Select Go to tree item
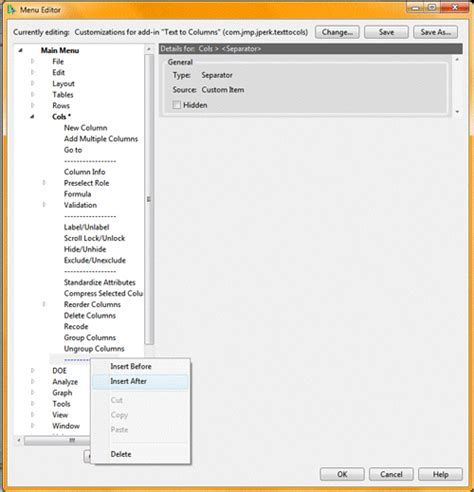Image resolution: width=474 pixels, height=492 pixels. pos(73,150)
